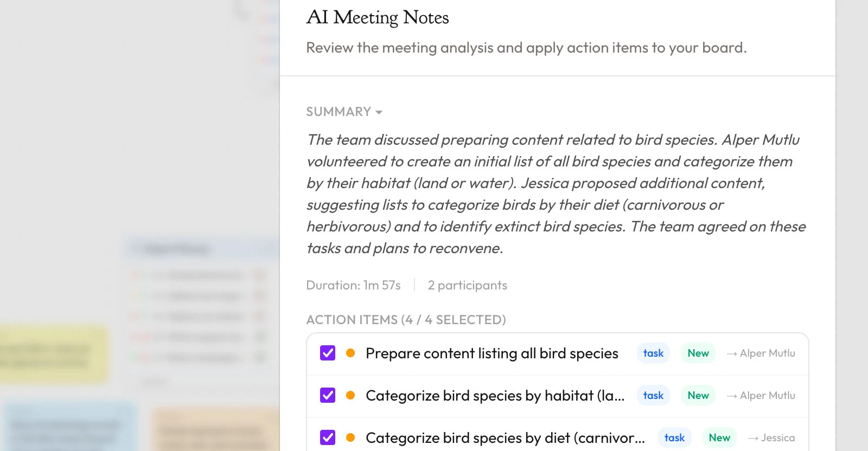Click the Jessica assignee arrow on diet item

[753, 437]
